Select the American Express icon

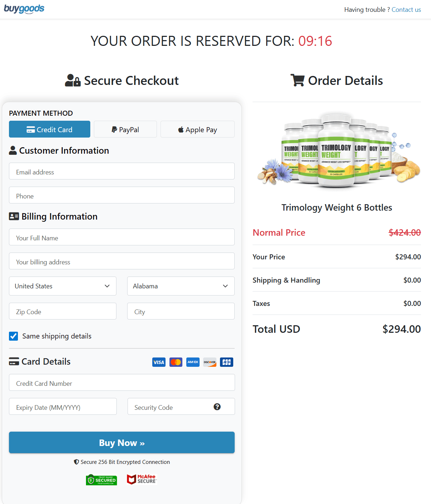(x=193, y=362)
